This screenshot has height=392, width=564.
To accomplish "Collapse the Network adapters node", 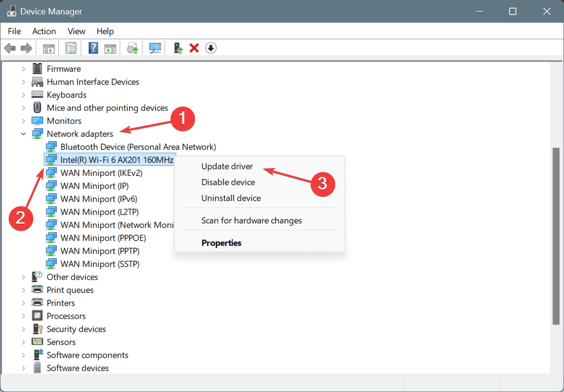I will [x=24, y=134].
